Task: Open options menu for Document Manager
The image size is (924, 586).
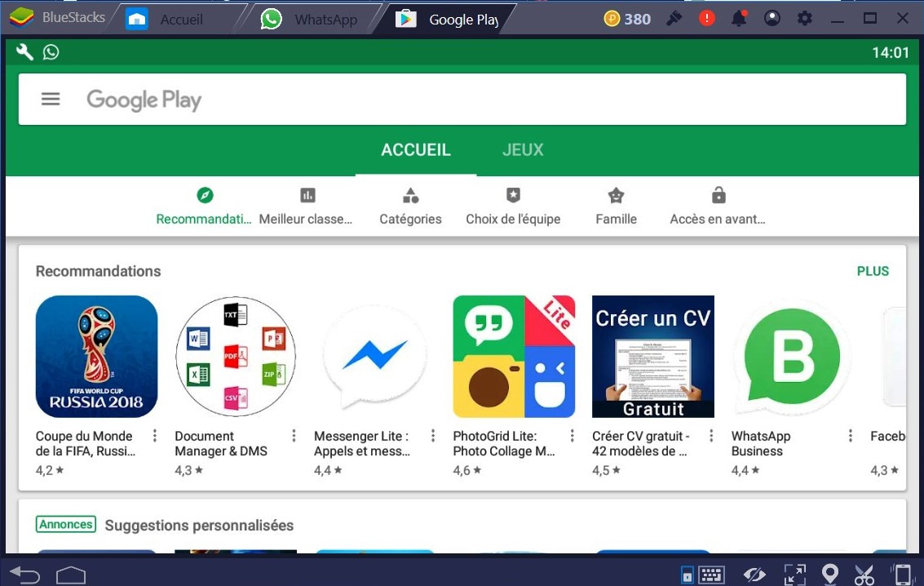Action: [x=294, y=436]
